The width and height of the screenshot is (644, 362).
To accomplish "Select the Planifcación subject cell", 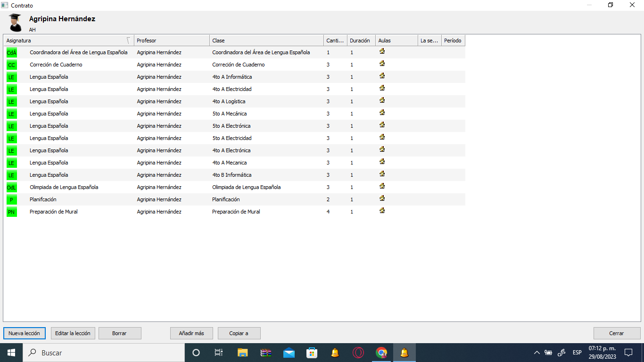I will coord(43,199).
